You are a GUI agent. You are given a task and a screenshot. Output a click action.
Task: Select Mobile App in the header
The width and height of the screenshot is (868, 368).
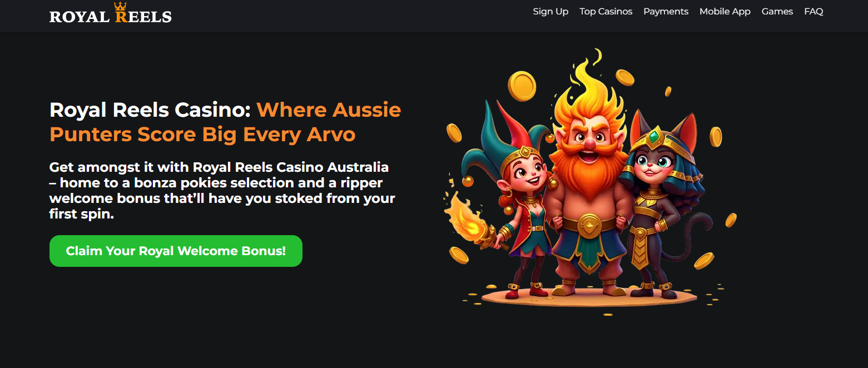pyautogui.click(x=725, y=12)
